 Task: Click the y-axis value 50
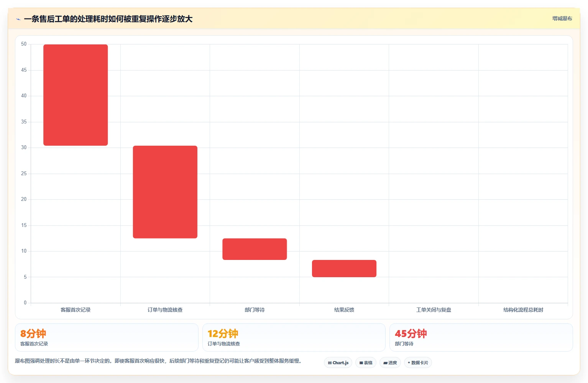(x=24, y=44)
